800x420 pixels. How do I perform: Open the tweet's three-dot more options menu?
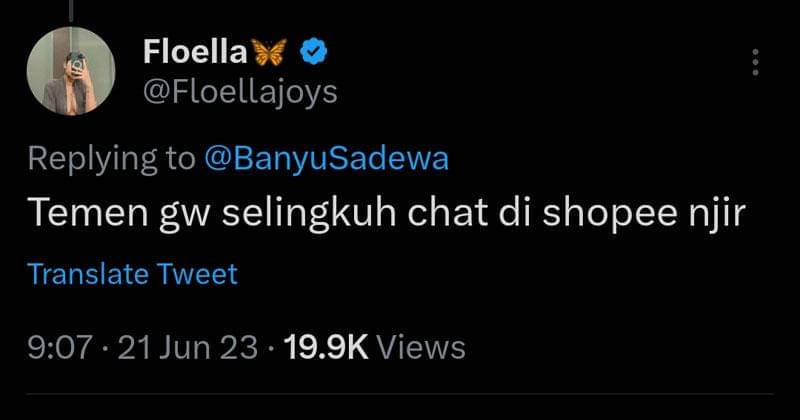click(x=755, y=63)
